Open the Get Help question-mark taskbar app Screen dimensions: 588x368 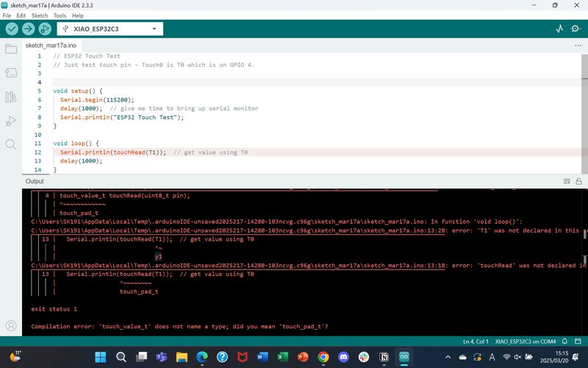coord(222,357)
